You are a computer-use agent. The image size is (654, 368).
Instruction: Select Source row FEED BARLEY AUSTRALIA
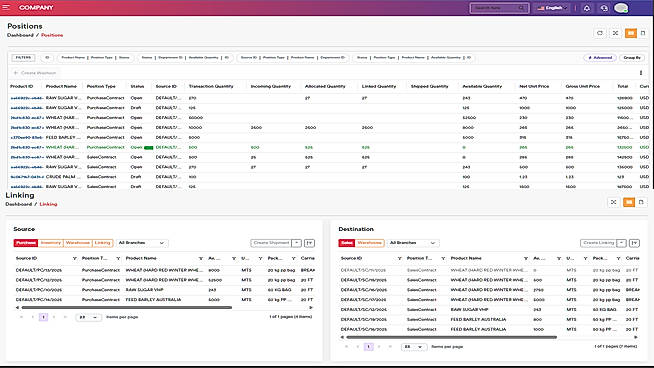164,300
